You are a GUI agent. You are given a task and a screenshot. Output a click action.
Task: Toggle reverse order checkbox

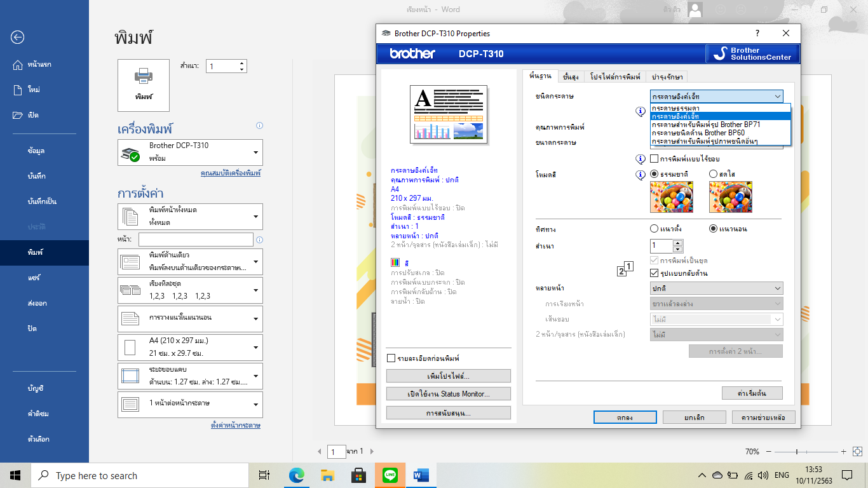point(654,273)
